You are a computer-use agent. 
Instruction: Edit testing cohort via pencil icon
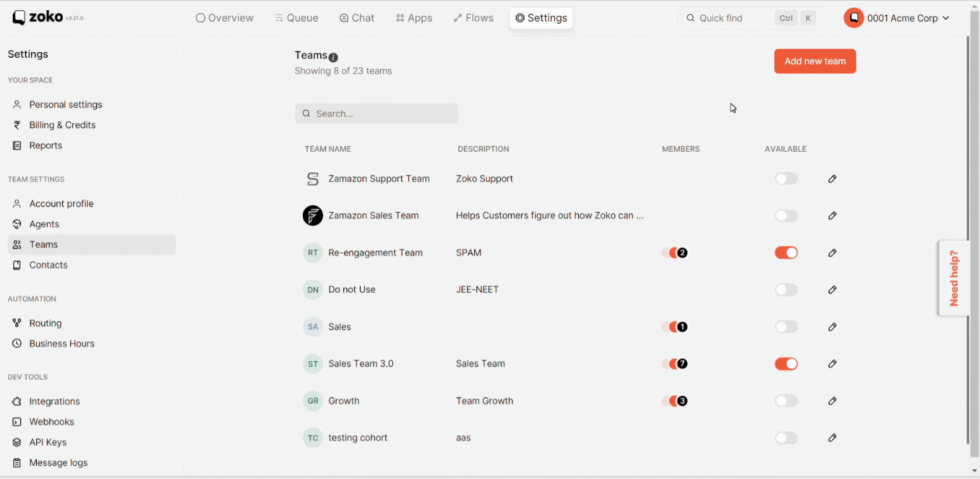pos(832,438)
